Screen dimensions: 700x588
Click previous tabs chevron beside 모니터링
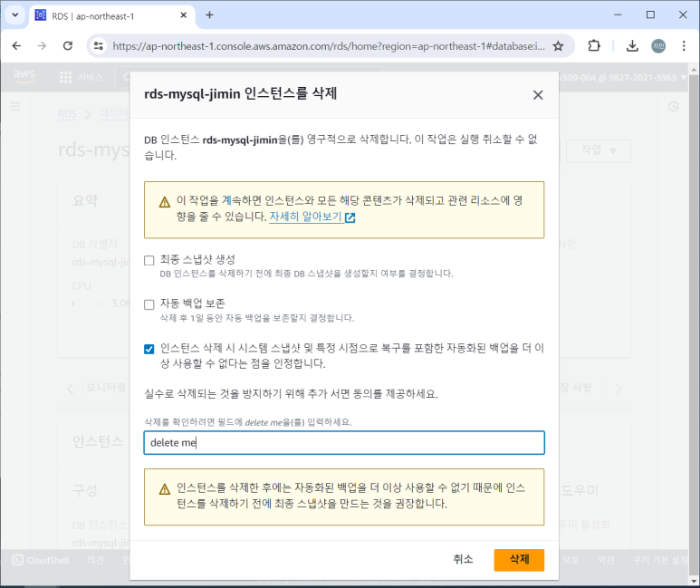coord(70,389)
